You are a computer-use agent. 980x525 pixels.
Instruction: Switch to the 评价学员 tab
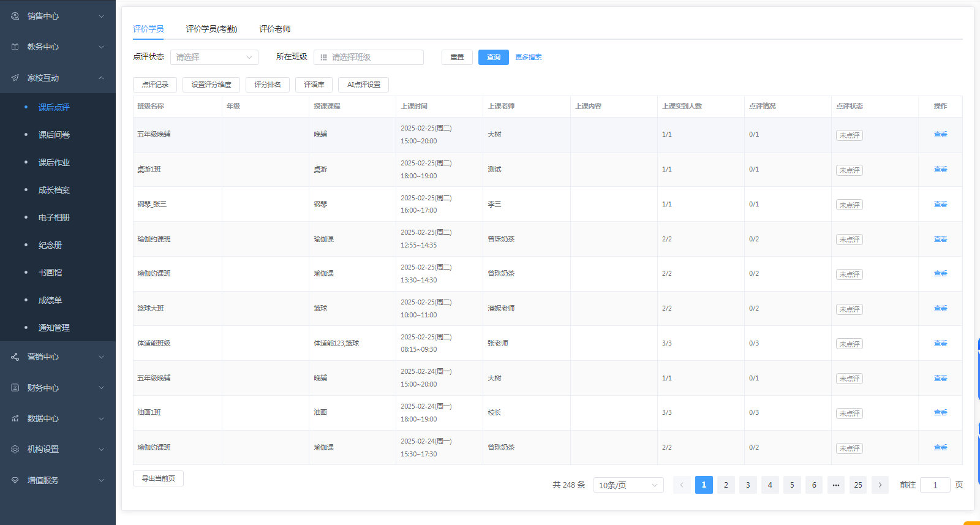[148, 29]
